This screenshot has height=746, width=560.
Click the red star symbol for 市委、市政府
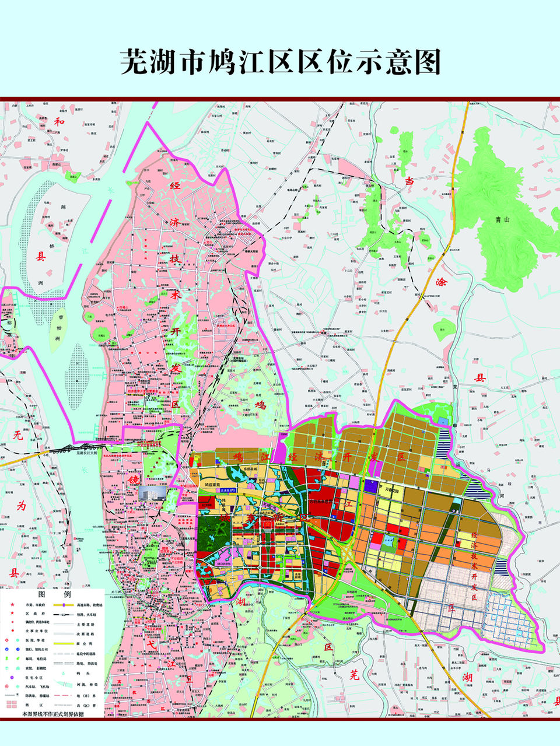(12, 606)
